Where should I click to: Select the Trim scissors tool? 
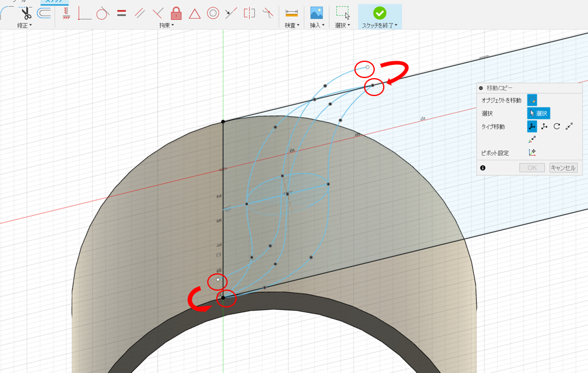click(26, 13)
